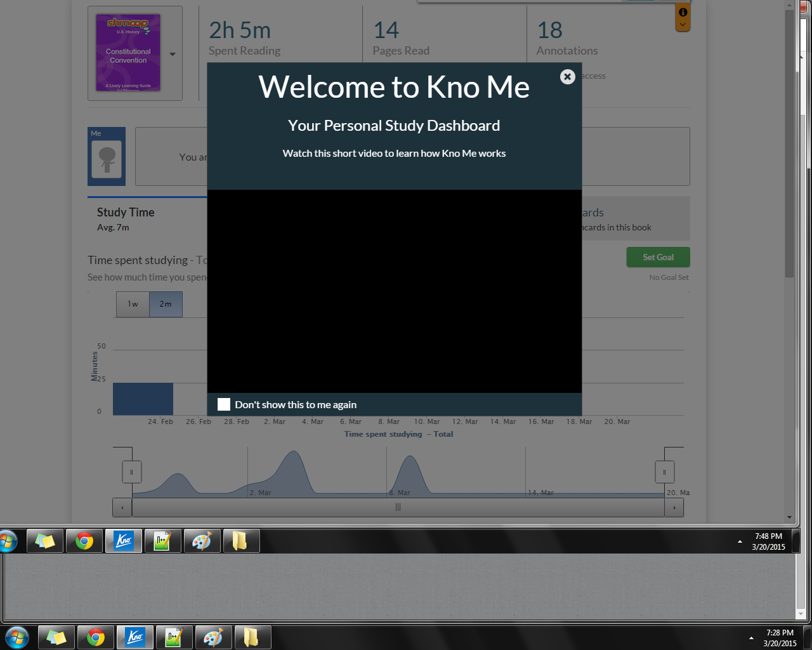This screenshot has height=650, width=812.
Task: Click the 7:28 PM clock
Action: [x=780, y=638]
